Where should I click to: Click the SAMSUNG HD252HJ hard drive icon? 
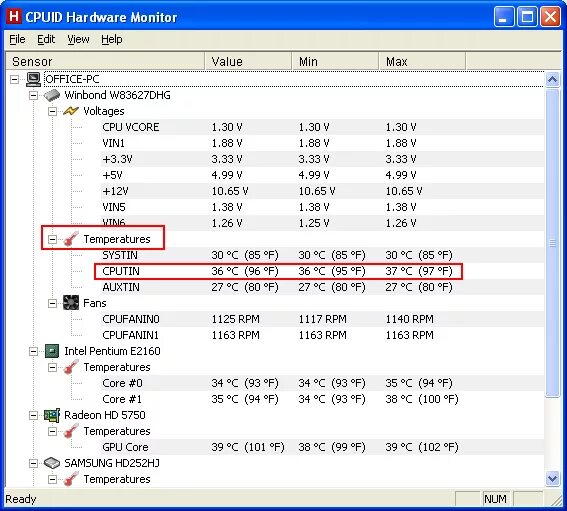(52, 463)
